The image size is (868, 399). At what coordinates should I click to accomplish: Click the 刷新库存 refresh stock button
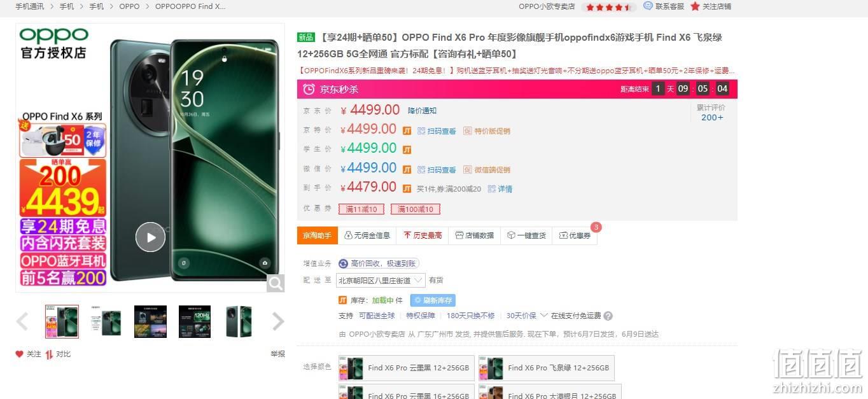(x=433, y=300)
